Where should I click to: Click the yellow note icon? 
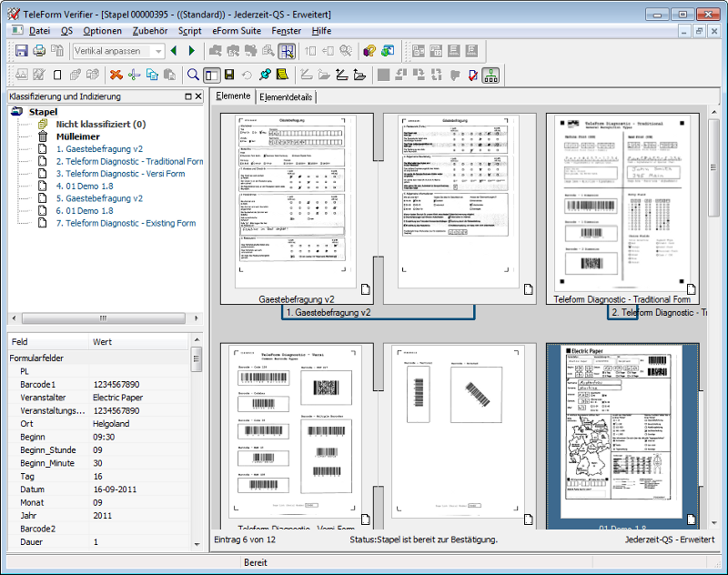pyautogui.click(x=282, y=76)
